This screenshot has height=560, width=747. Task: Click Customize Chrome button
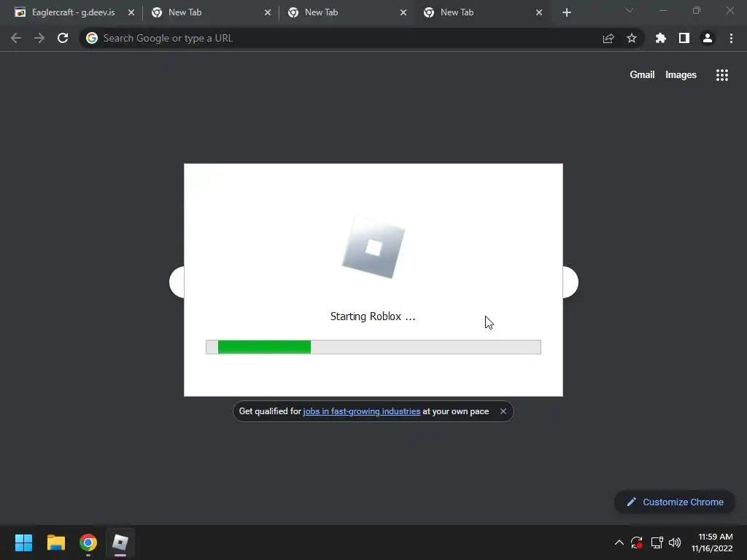[675, 502]
